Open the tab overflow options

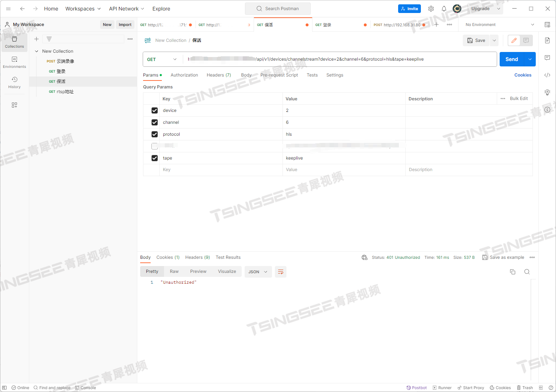click(x=449, y=25)
